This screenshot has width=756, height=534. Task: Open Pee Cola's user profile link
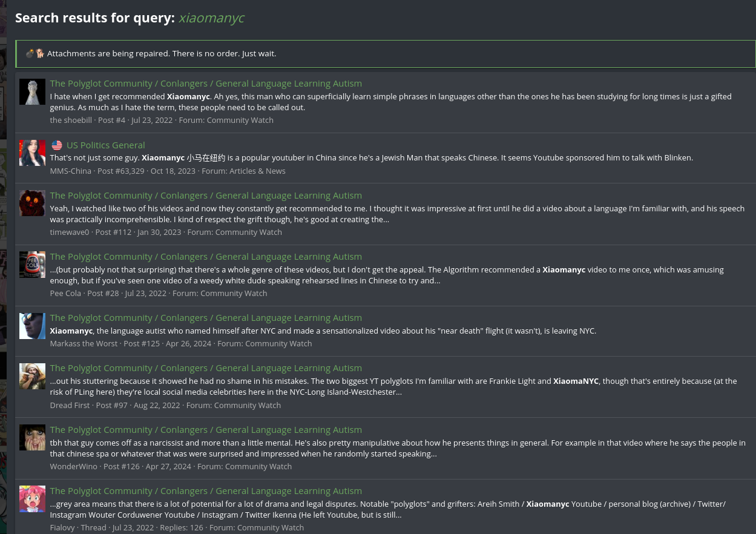point(65,294)
